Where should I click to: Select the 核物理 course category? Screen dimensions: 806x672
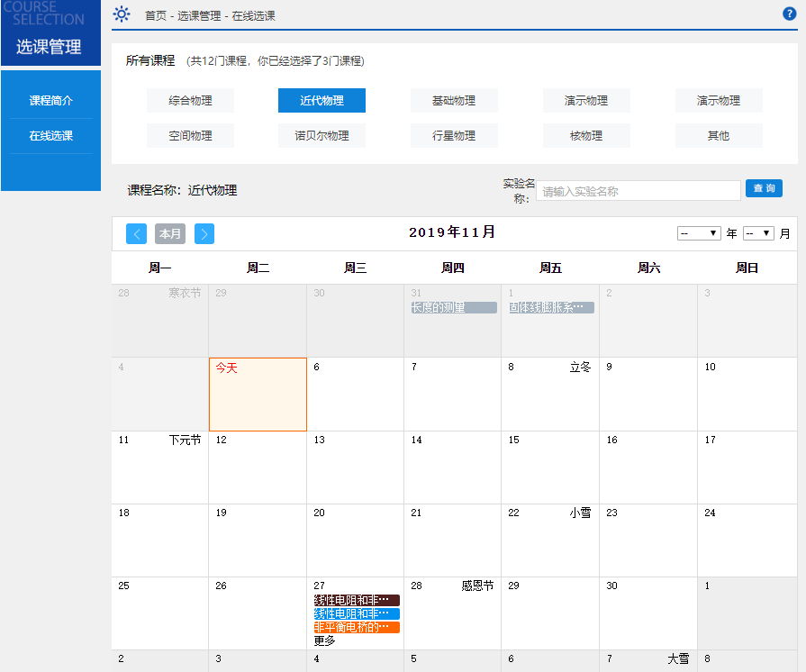(586, 136)
